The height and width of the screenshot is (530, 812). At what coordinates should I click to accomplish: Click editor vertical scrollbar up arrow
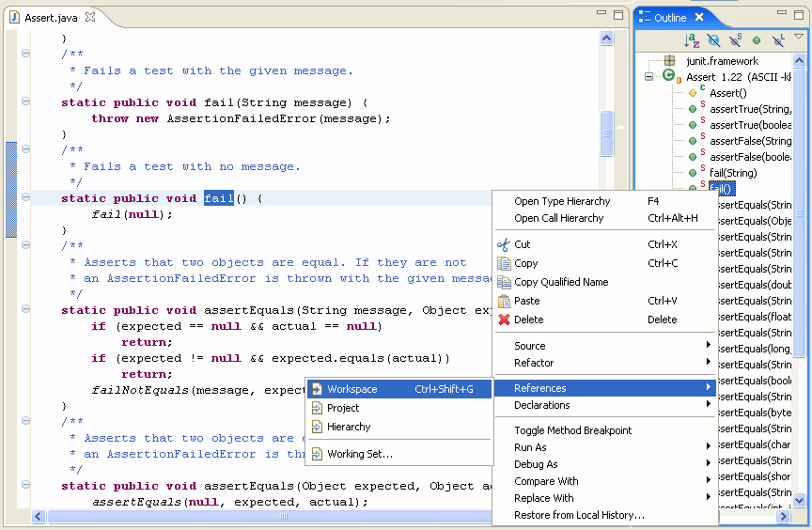coord(606,39)
